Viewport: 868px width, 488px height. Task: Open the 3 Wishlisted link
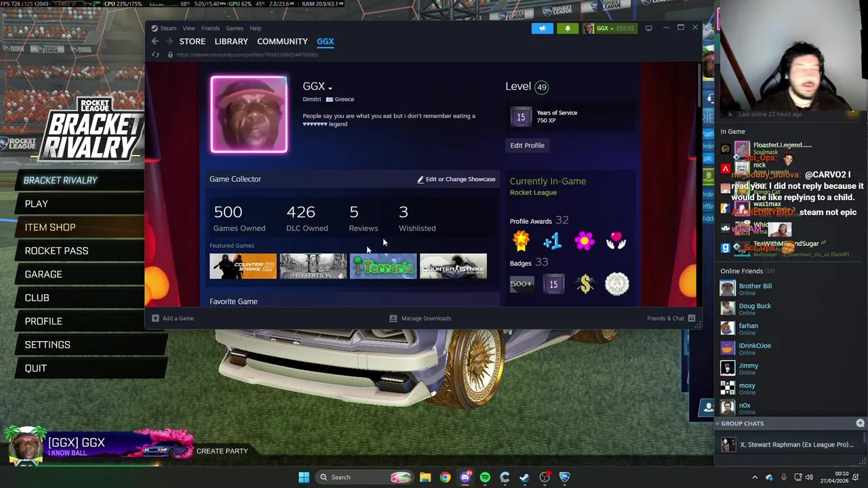(x=417, y=219)
